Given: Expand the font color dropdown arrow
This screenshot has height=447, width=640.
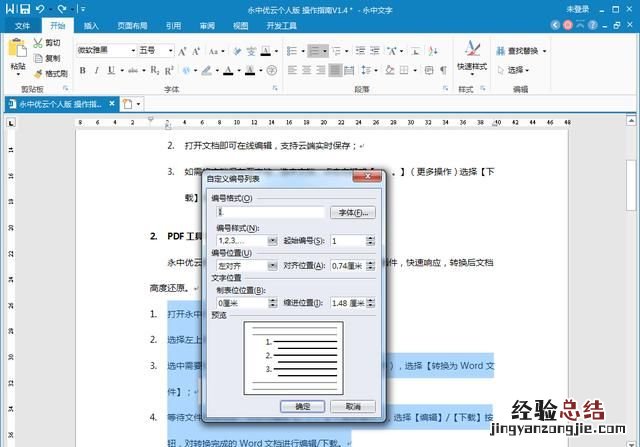Looking at the screenshot, I should click(x=239, y=71).
